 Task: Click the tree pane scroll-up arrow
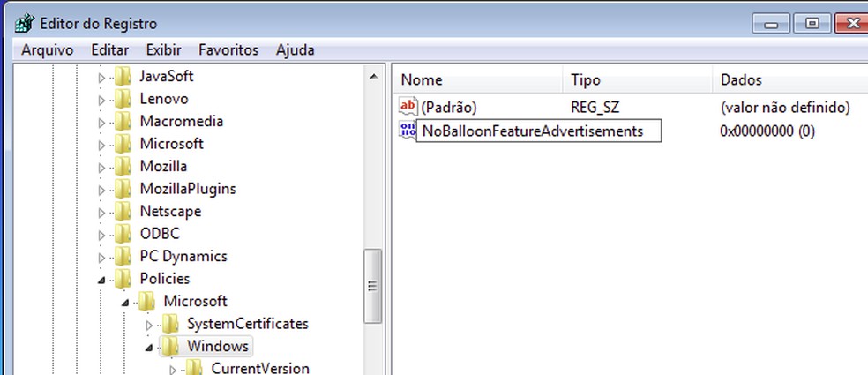click(372, 76)
